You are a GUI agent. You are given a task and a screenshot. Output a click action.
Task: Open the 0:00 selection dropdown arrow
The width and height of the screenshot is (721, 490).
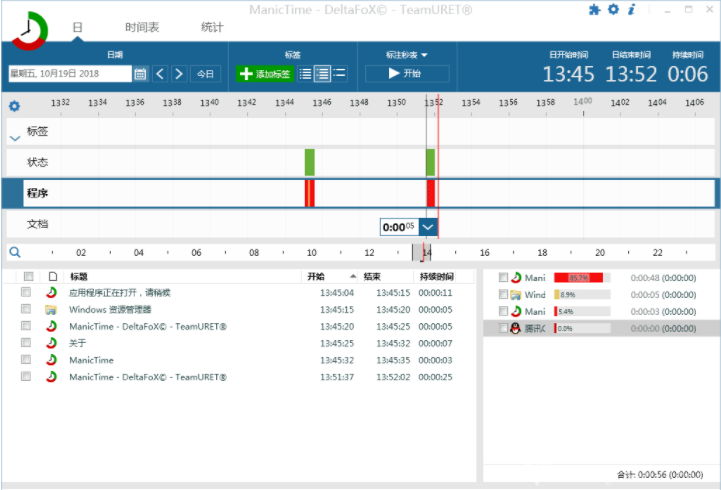(428, 227)
